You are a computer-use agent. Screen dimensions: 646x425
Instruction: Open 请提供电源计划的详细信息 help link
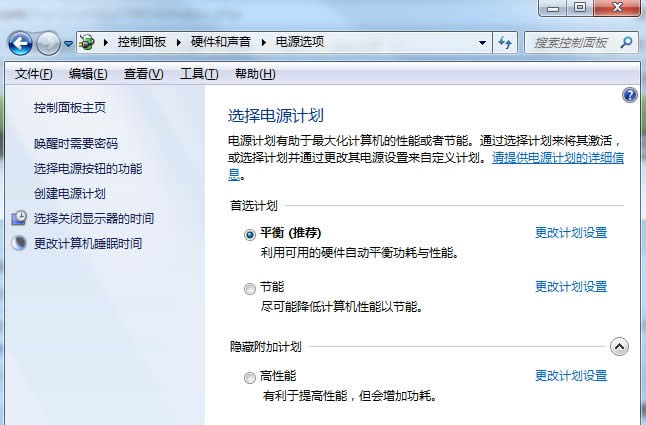point(558,158)
